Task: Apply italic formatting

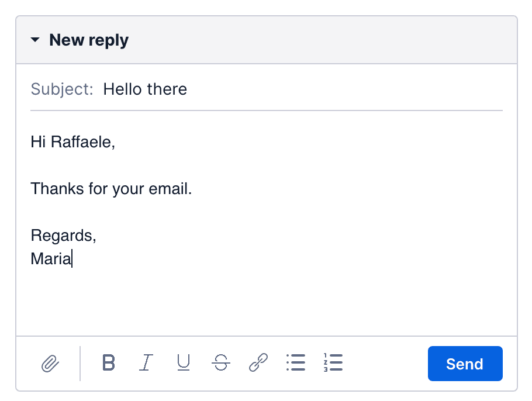Action: (x=146, y=363)
